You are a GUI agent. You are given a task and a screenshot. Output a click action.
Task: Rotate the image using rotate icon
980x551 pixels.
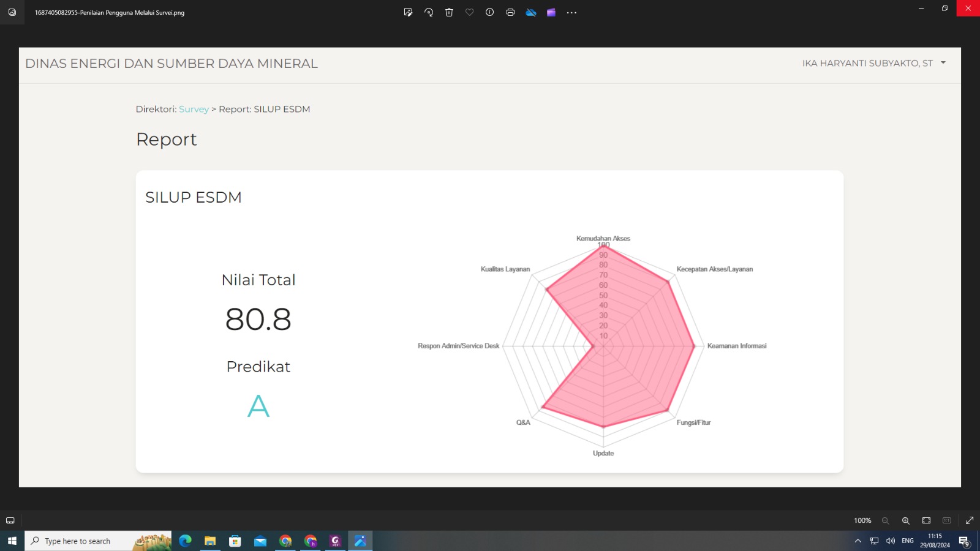(x=429, y=12)
